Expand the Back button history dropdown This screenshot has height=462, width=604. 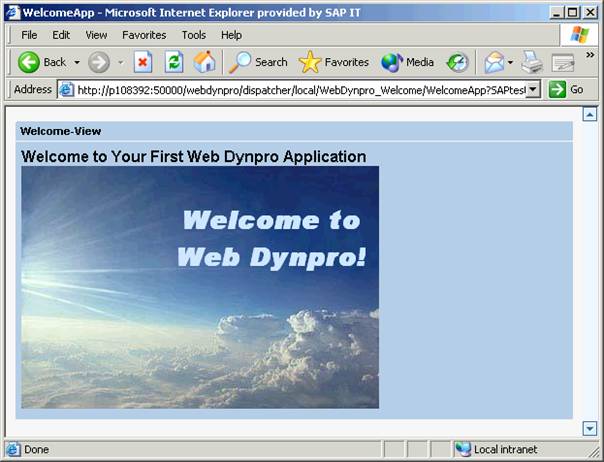(x=77, y=62)
